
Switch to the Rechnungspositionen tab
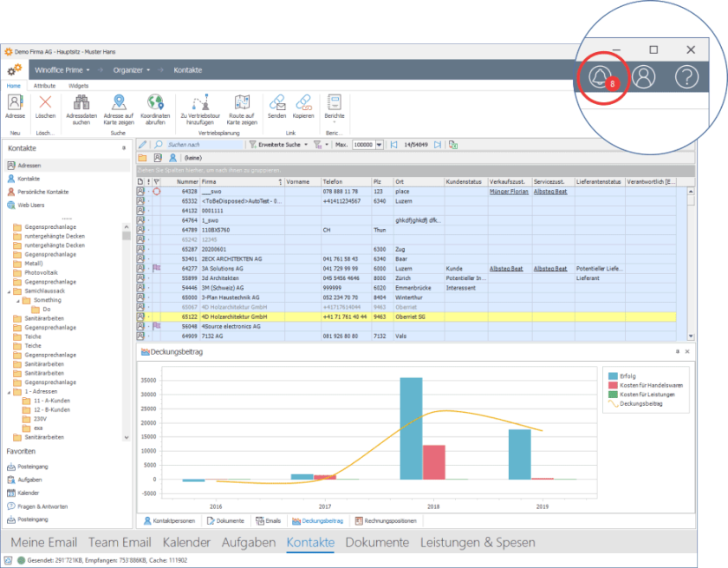pyautogui.click(x=386, y=520)
